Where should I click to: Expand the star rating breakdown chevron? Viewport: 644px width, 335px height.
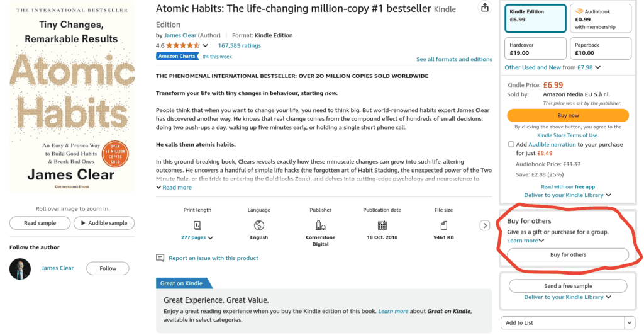pos(205,45)
